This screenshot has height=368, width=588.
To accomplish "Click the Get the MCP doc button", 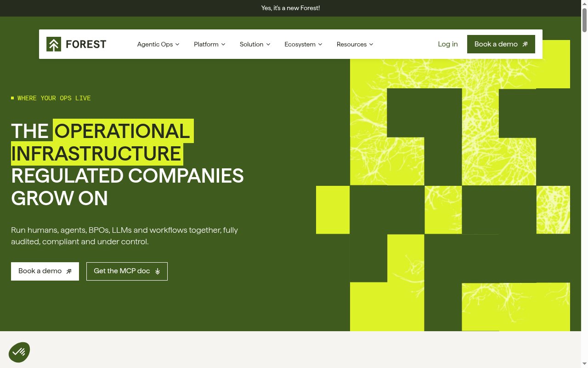I will (x=127, y=271).
